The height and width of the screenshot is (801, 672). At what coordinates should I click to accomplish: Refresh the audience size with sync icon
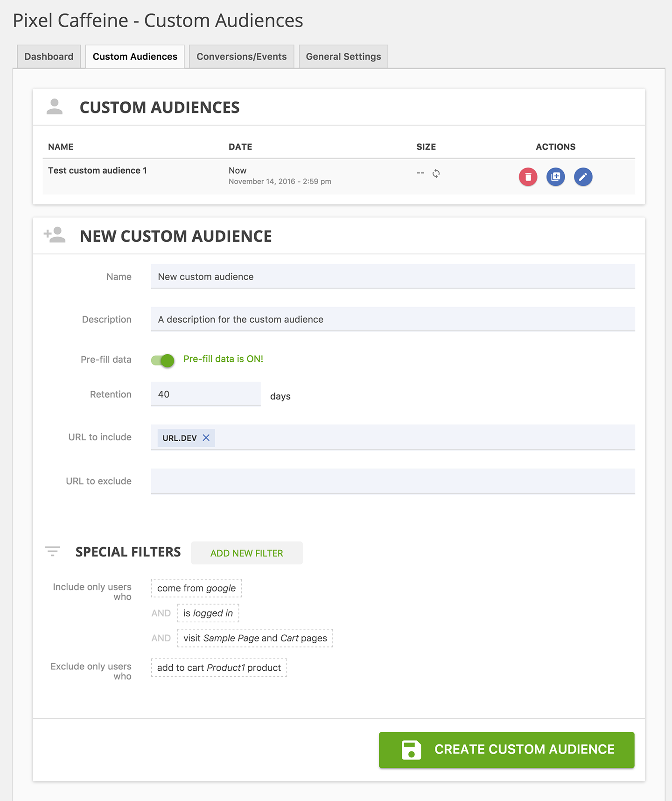coord(436,174)
